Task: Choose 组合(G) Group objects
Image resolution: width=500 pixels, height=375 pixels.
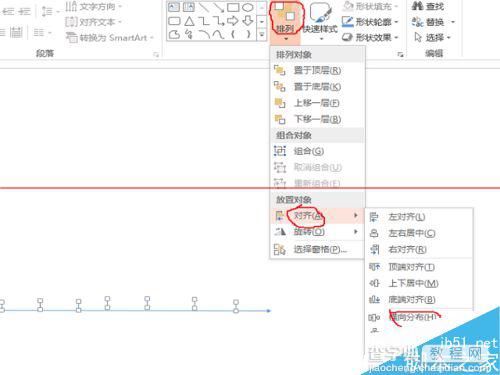Action: pyautogui.click(x=317, y=151)
